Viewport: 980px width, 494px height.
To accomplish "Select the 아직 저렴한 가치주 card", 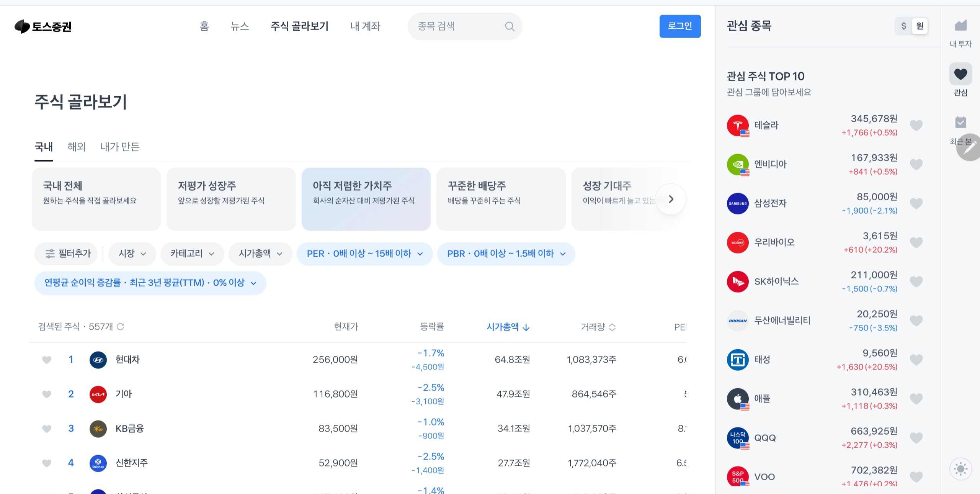I will coord(366,199).
